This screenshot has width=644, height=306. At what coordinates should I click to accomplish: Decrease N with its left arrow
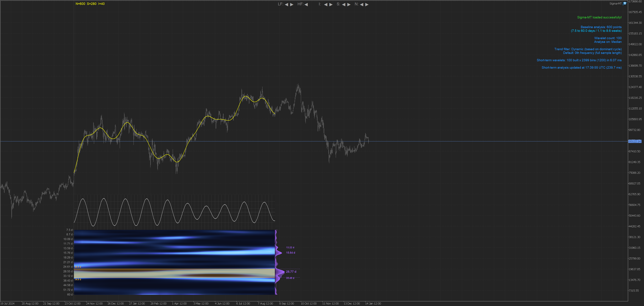[x=362, y=5]
